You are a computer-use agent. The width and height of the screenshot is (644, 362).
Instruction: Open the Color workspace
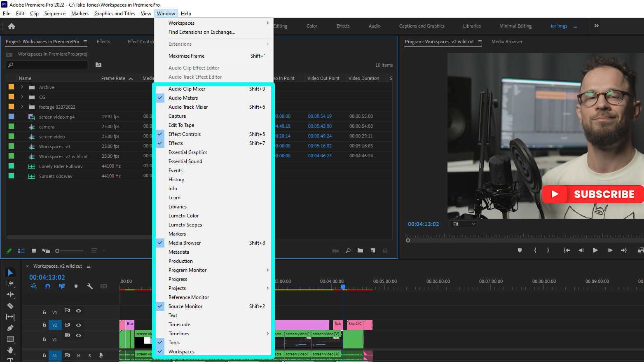pos(311,26)
